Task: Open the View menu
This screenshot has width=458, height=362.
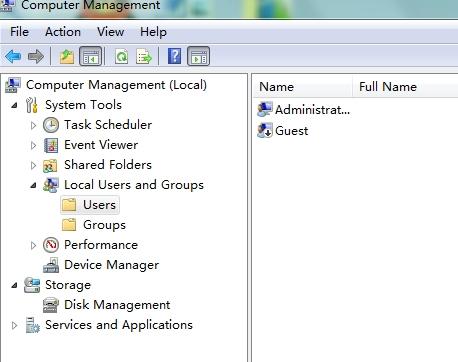Action: pyautogui.click(x=110, y=32)
